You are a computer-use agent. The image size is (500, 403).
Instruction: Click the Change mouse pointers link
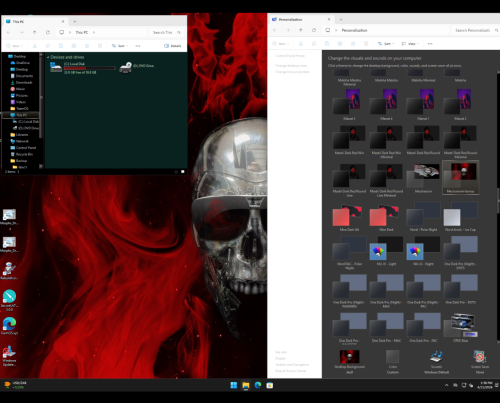point(292,72)
